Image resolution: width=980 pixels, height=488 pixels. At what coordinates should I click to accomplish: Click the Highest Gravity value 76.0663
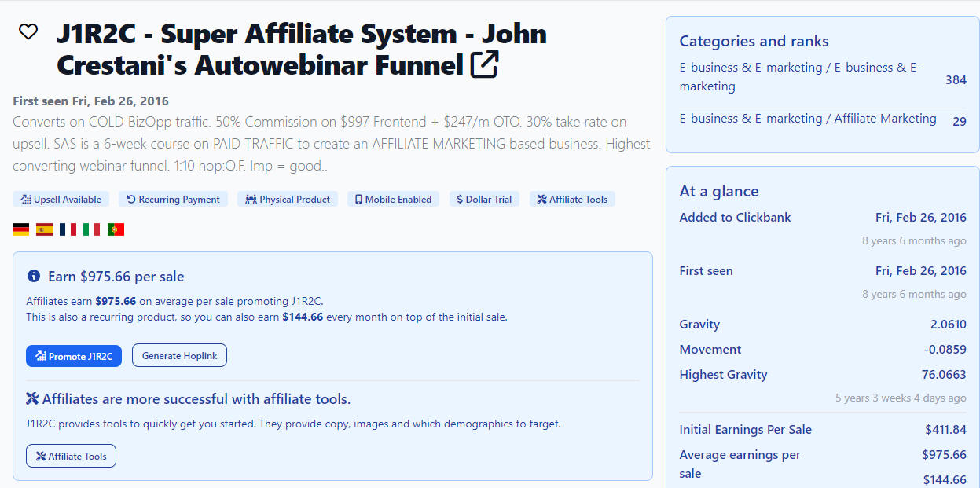(944, 375)
